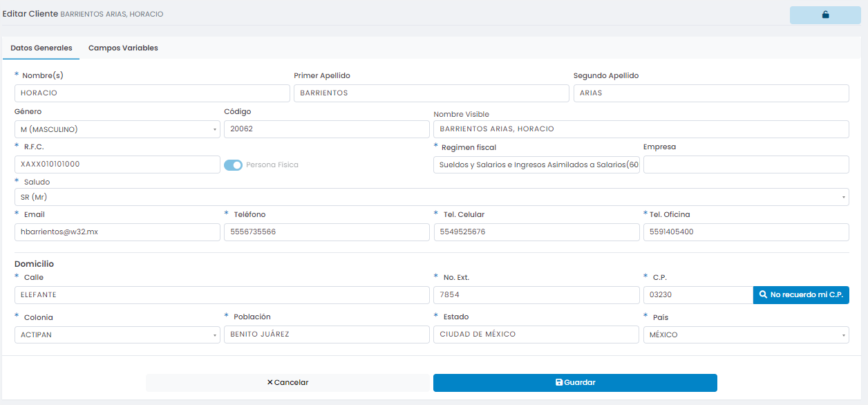868x405 pixels.
Task: Click in the Tel. Celular field
Action: coord(536,232)
